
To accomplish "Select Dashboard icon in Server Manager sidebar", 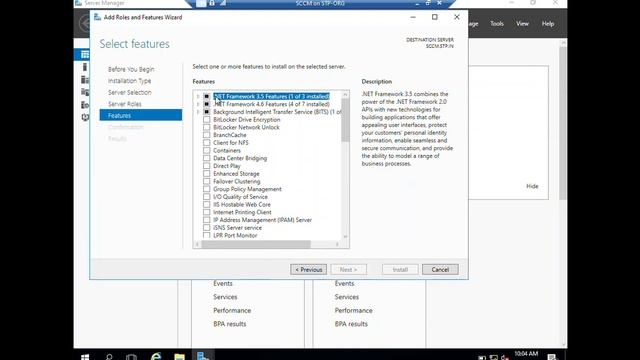I will click(x=84, y=54).
